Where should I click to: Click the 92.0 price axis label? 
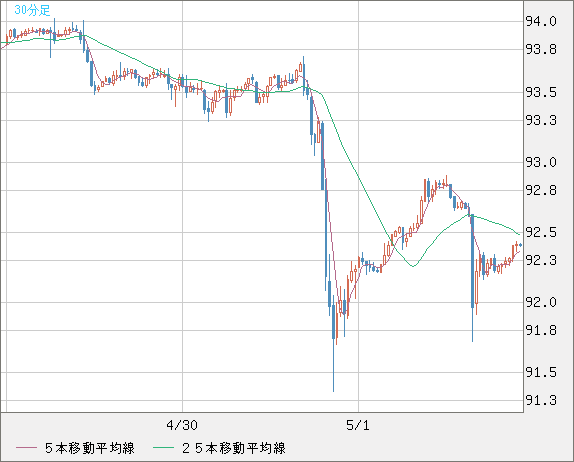(x=541, y=302)
